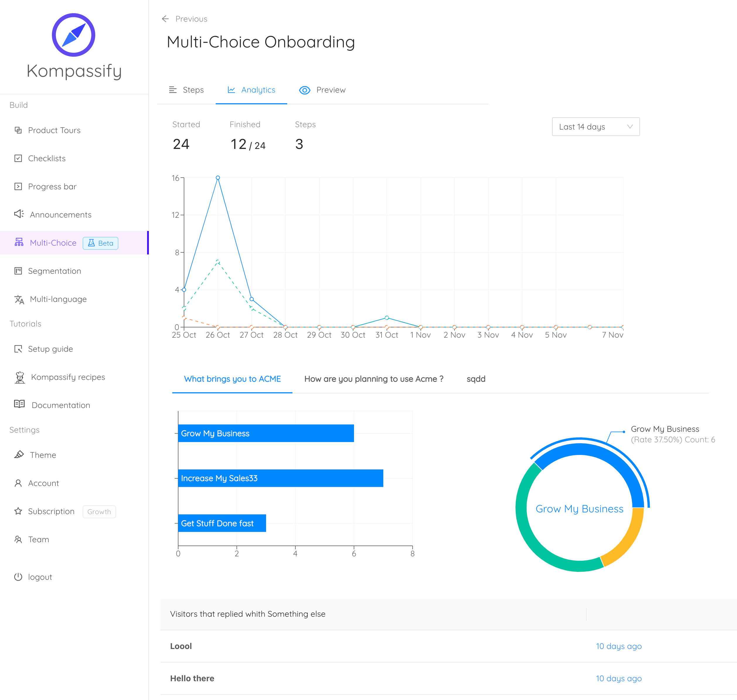Click 'Visitors that replied whith Something else' header
Image resolution: width=737 pixels, height=700 pixels.
[x=248, y=614]
